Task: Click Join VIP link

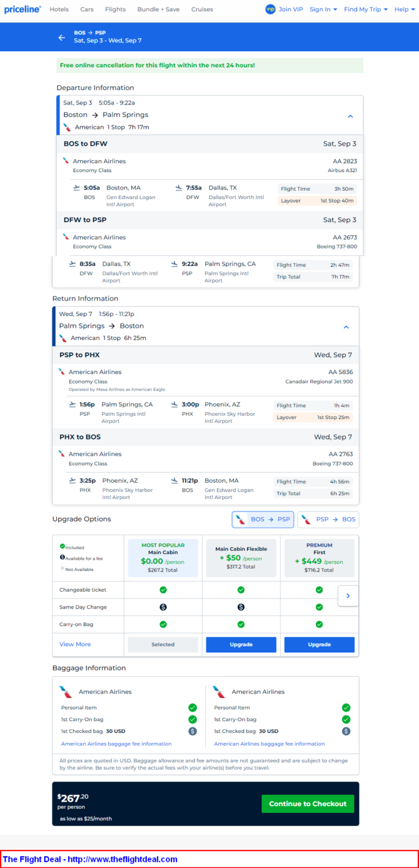Action: coord(291,9)
